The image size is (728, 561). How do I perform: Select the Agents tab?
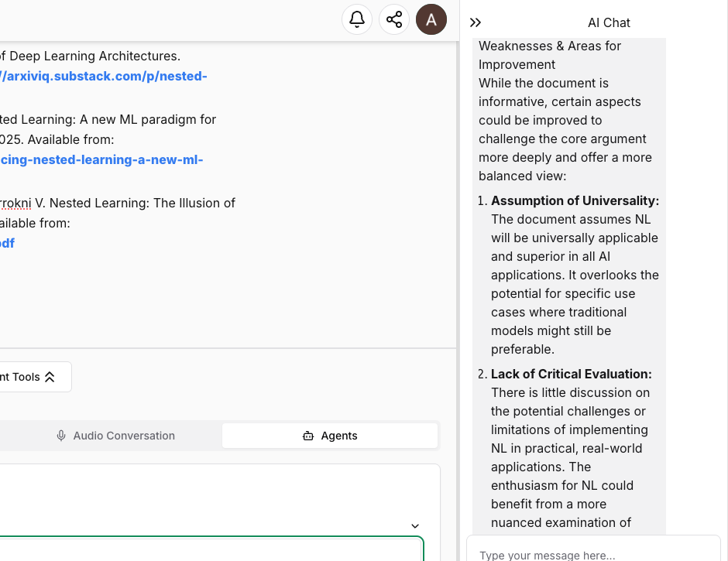(330, 436)
